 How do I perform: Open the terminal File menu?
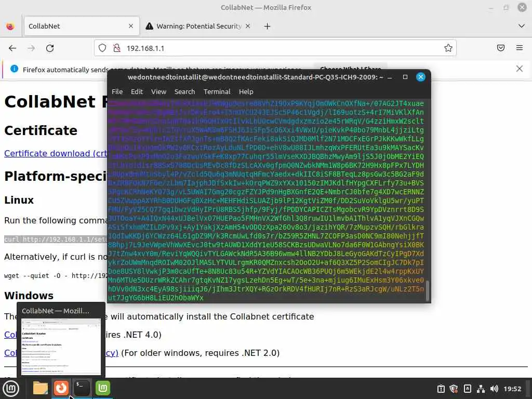point(117,91)
